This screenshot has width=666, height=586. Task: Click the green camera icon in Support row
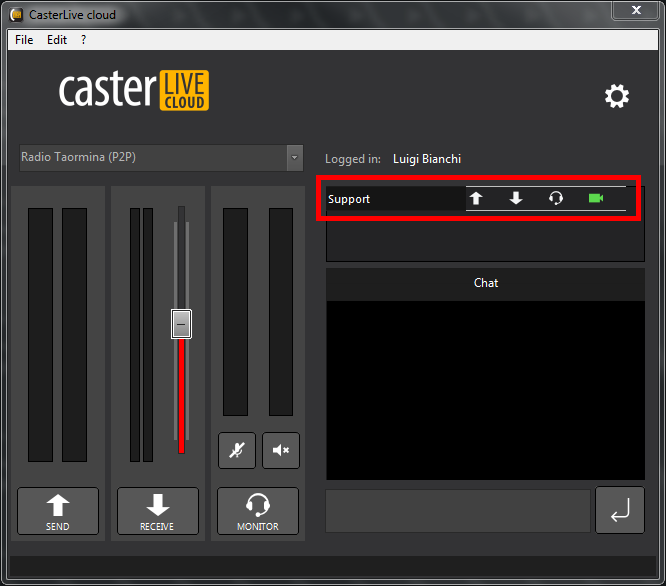[595, 198]
